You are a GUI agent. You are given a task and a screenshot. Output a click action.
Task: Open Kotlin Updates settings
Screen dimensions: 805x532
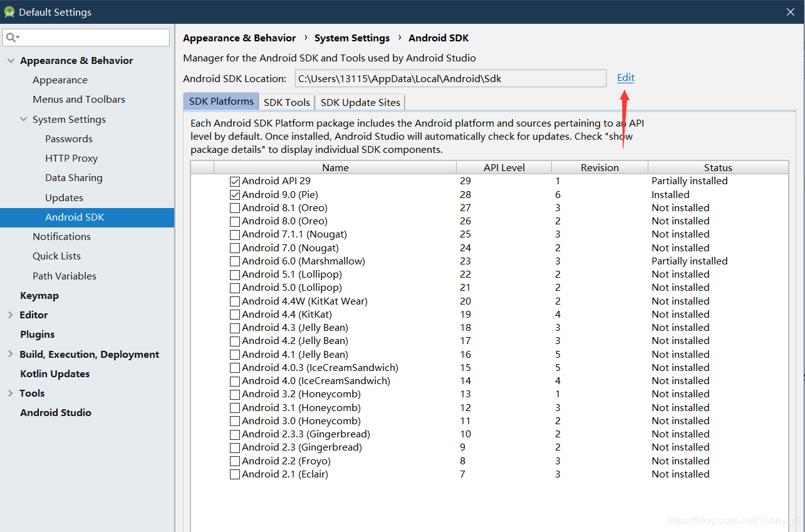(55, 374)
